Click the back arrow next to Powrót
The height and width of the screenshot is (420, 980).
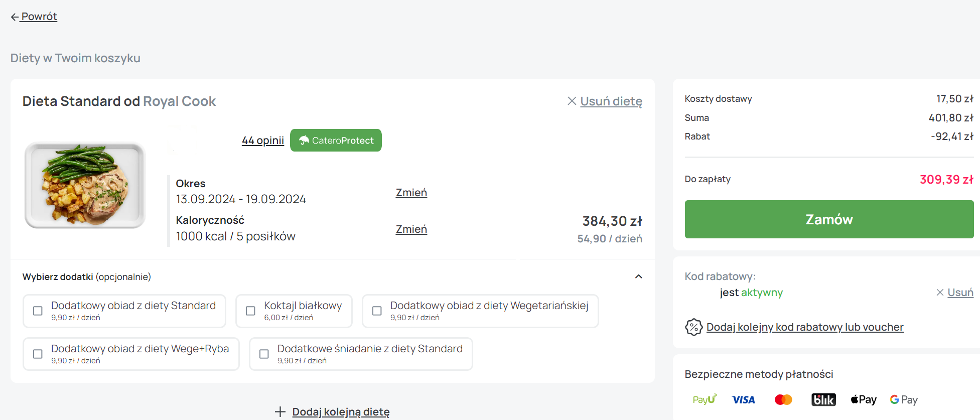15,17
